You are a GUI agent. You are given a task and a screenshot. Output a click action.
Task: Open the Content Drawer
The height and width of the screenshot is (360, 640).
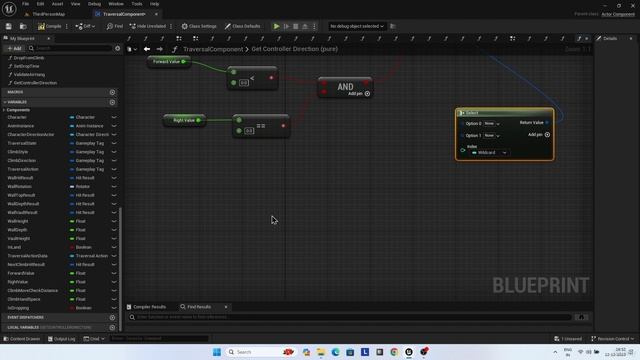coord(22,339)
